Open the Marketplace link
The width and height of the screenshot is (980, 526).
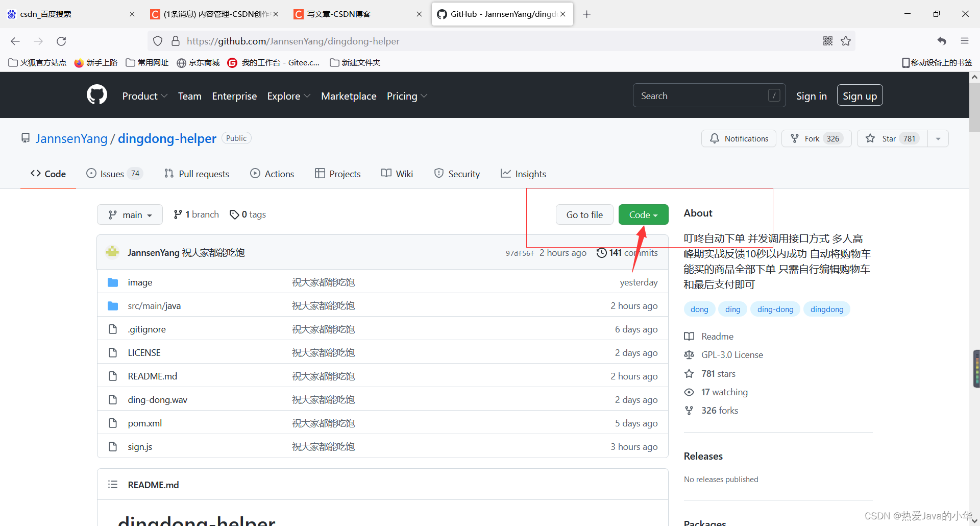[349, 96]
